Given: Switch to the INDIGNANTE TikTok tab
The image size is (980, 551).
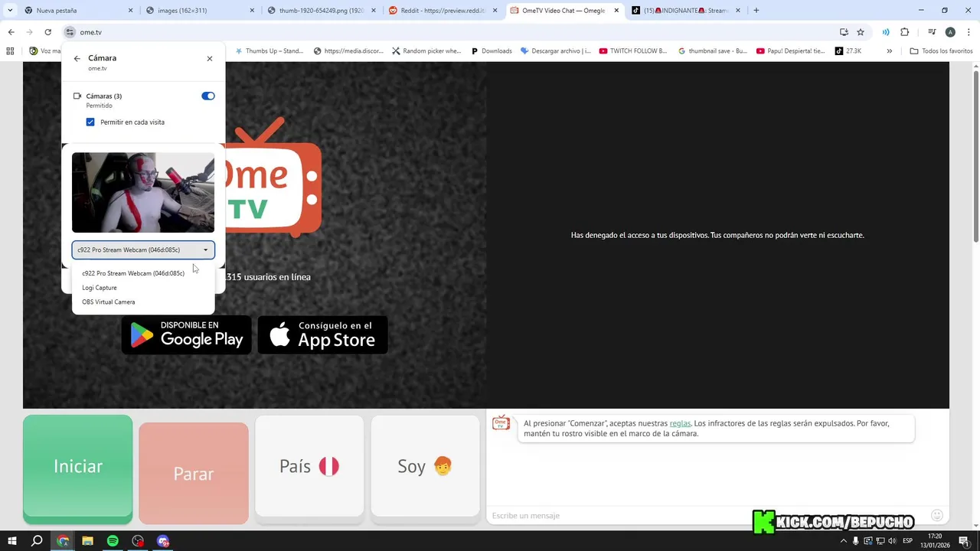Looking at the screenshot, I should 686,11.
